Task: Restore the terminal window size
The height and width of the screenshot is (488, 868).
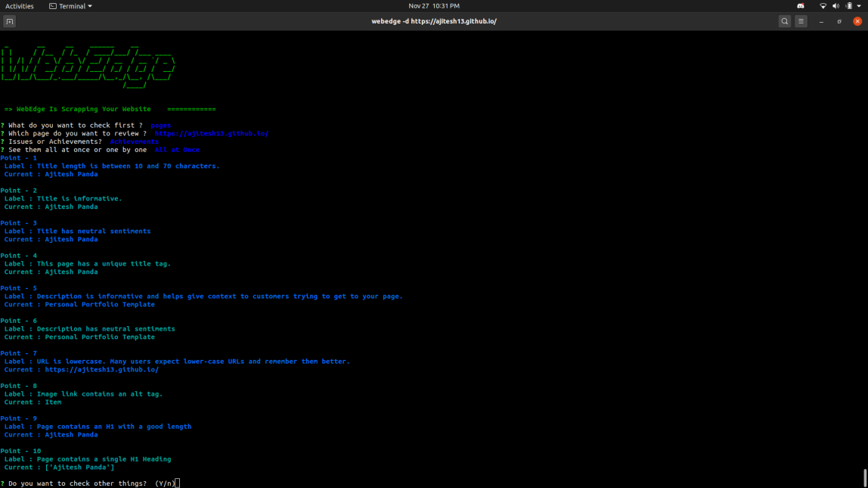Action: [x=839, y=22]
